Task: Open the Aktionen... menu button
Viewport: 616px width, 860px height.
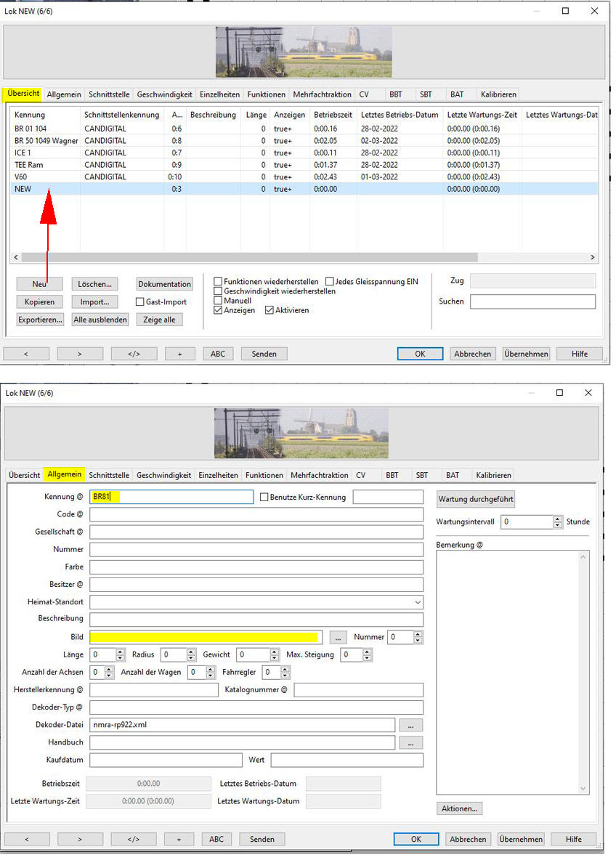Action: coord(459,808)
